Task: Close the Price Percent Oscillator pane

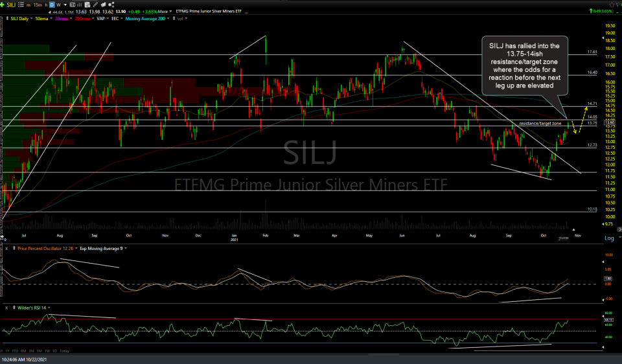Action: coord(6,249)
